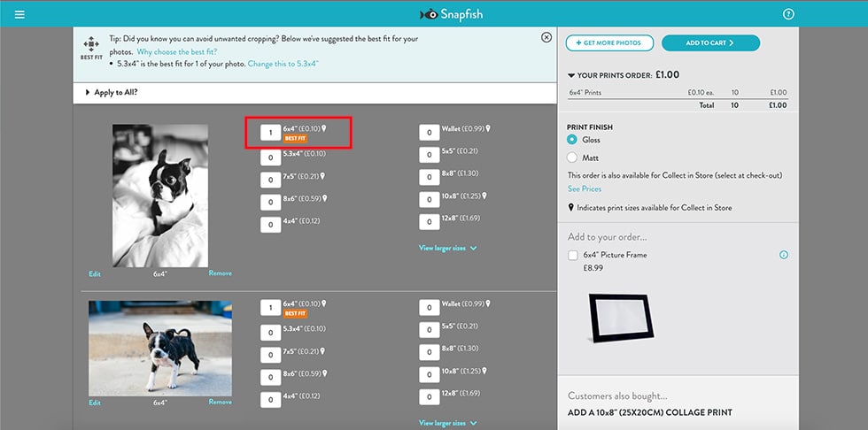
Task: Click the Snapfish logo
Action: click(452, 14)
